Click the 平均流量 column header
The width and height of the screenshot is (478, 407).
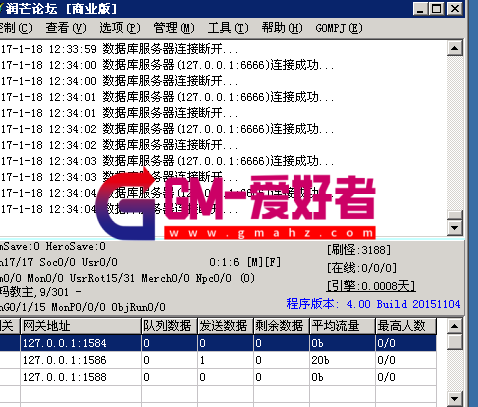[342, 326]
